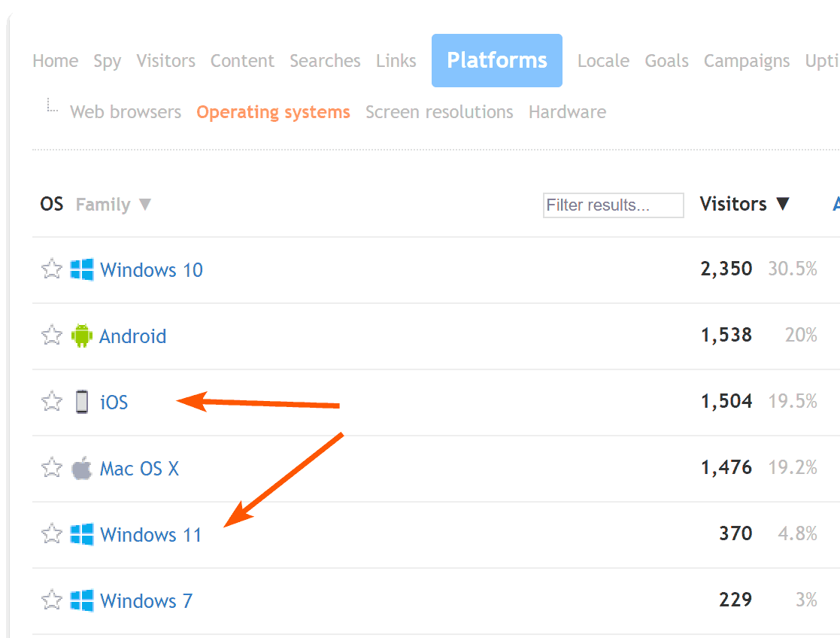Sort by Visitors column arrow
The height and width of the screenshot is (638, 840).
click(x=783, y=205)
